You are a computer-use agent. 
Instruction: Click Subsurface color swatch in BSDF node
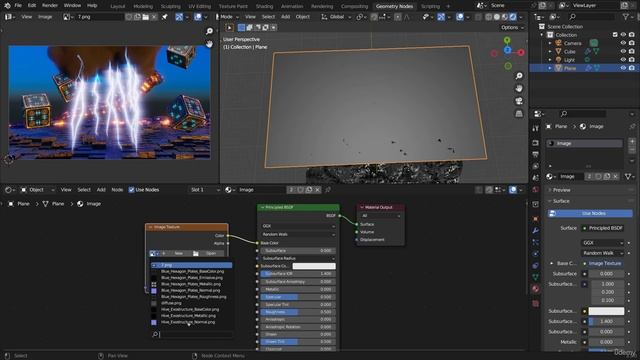(314, 266)
